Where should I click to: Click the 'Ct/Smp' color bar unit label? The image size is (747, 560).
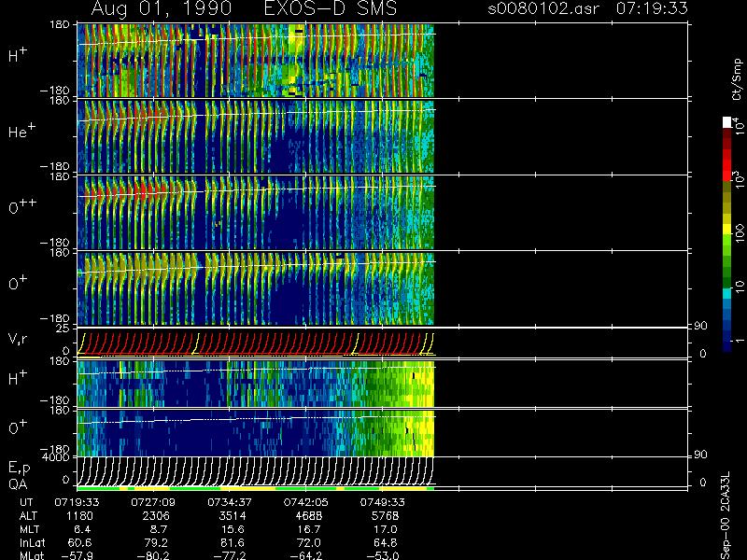[737, 79]
